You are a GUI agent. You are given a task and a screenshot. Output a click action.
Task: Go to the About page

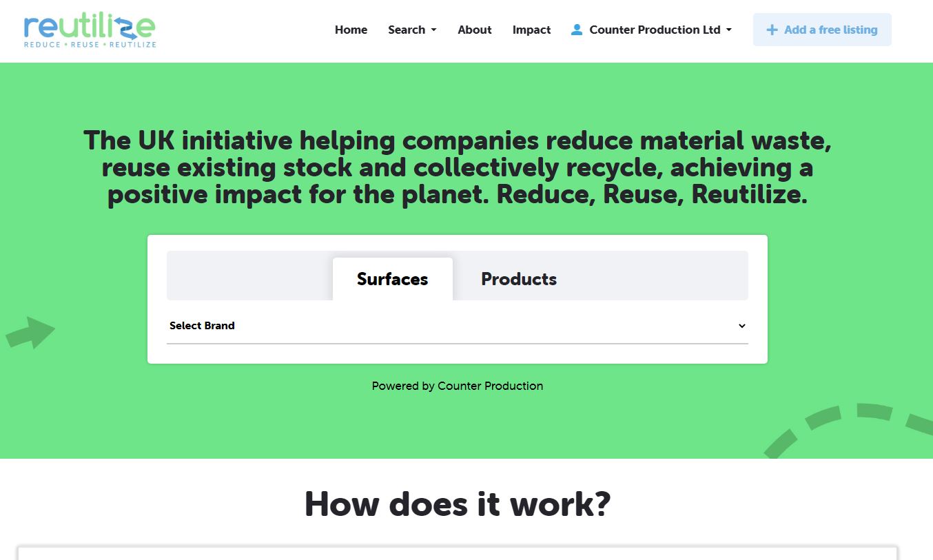click(x=474, y=30)
